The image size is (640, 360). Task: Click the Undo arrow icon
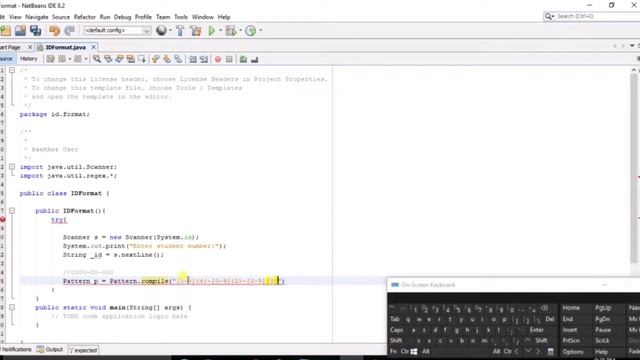click(54, 31)
